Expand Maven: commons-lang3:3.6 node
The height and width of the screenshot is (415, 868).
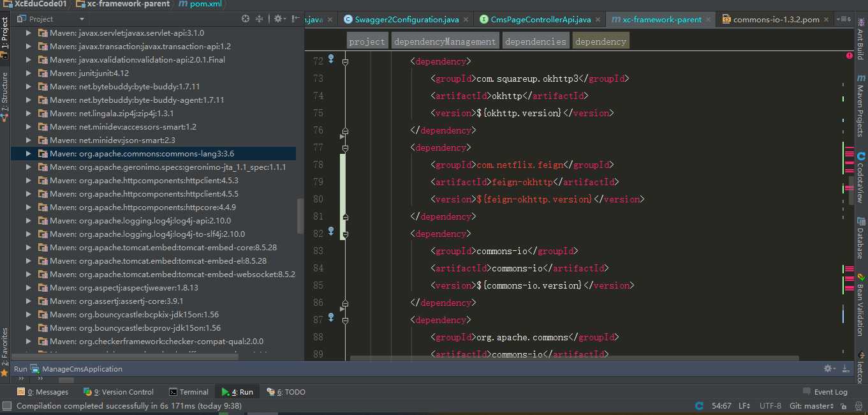coord(28,153)
